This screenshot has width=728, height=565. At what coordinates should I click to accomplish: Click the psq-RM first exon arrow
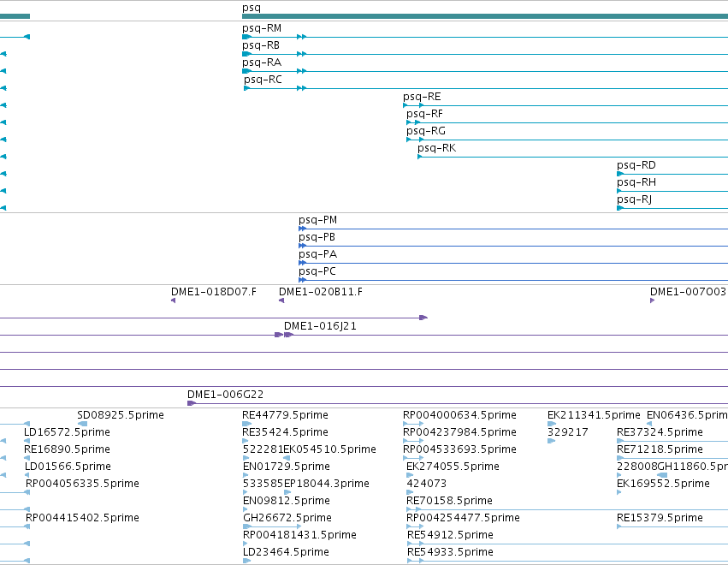coord(246,37)
